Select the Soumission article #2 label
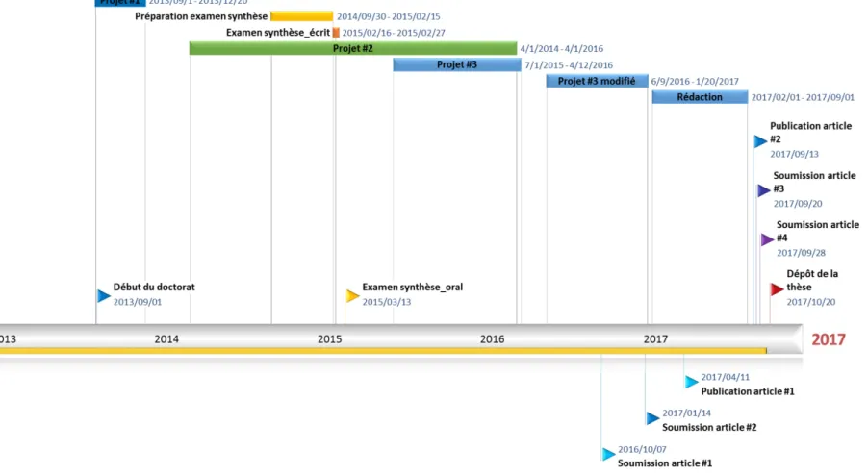This screenshot has width=868, height=476. [709, 427]
